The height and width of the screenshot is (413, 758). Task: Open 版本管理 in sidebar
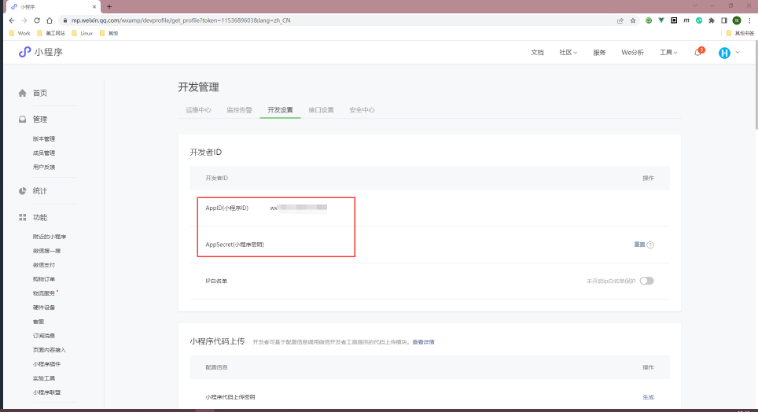[x=44, y=139]
